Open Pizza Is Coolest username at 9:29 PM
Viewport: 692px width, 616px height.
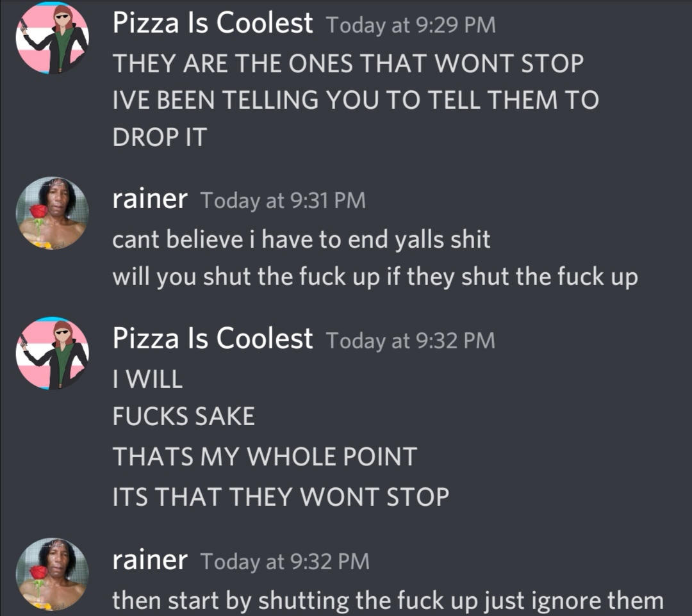(x=213, y=23)
